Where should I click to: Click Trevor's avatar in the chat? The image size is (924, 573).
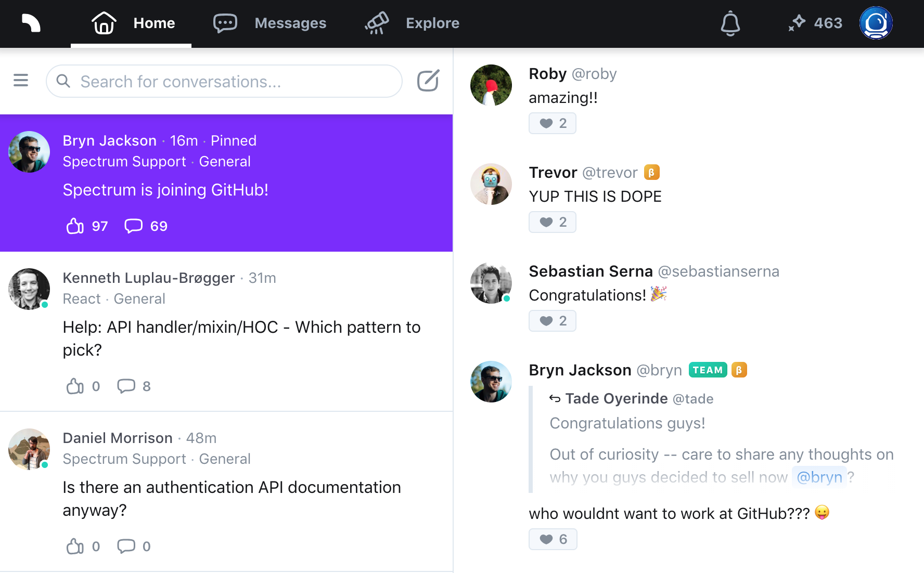tap(491, 184)
